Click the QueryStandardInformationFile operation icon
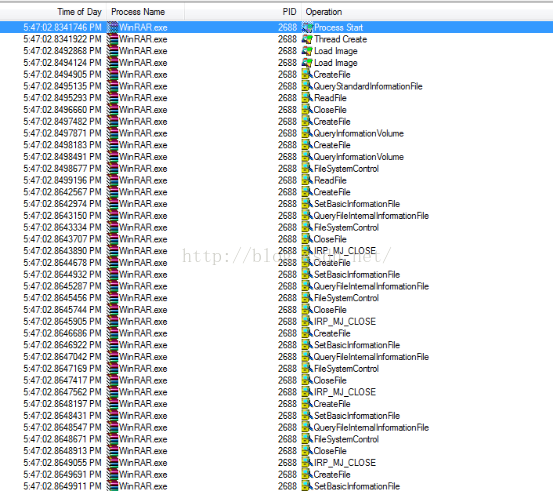 click(307, 86)
